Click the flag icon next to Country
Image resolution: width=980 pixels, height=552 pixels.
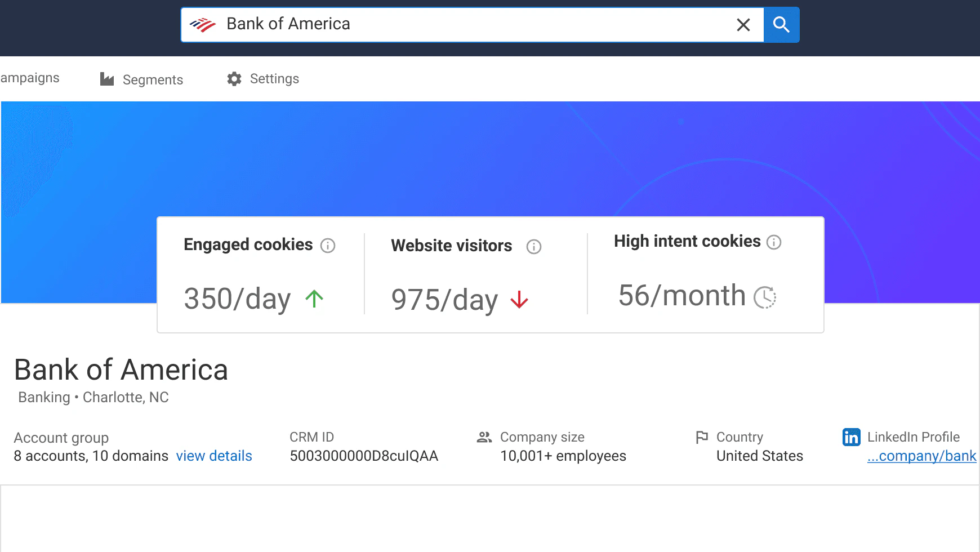pos(702,437)
